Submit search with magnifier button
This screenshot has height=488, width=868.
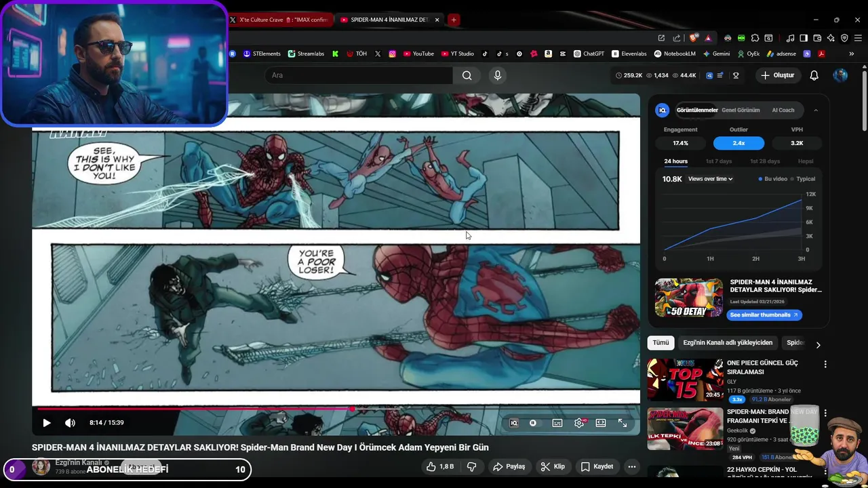tap(467, 75)
